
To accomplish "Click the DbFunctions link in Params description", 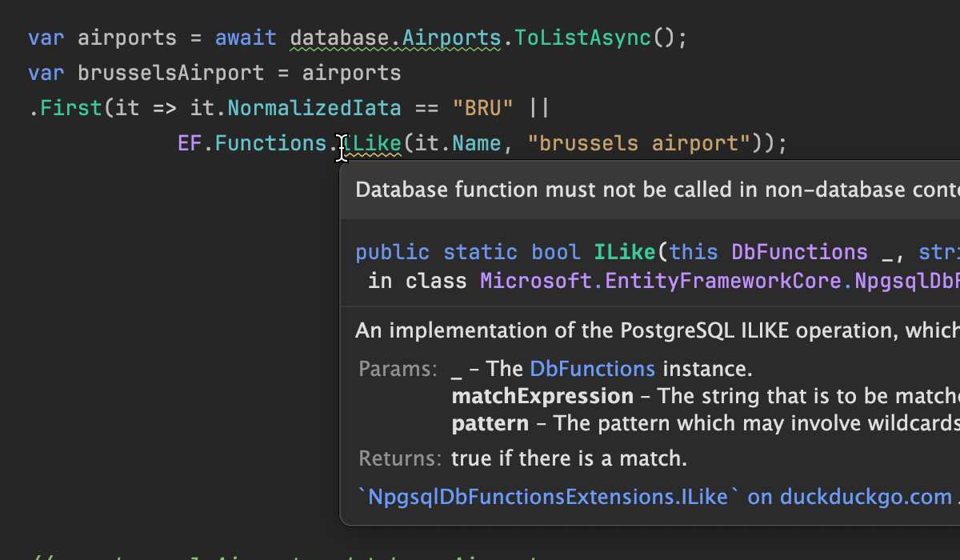I will [x=592, y=369].
